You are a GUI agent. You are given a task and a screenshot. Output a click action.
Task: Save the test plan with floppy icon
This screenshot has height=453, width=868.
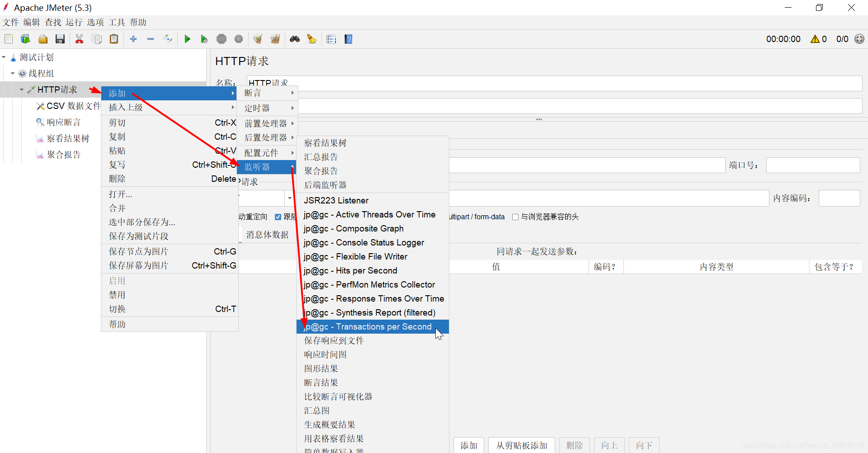pos(60,39)
